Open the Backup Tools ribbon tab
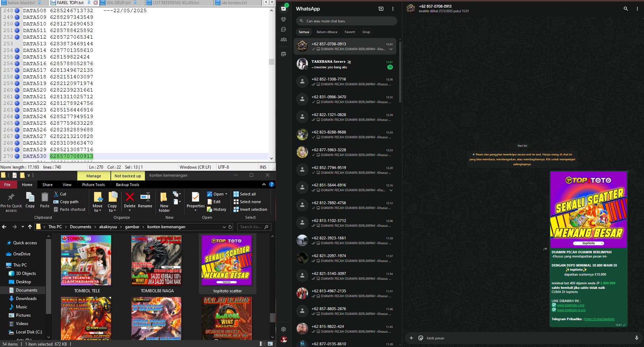This screenshot has width=644, height=347. [127, 185]
